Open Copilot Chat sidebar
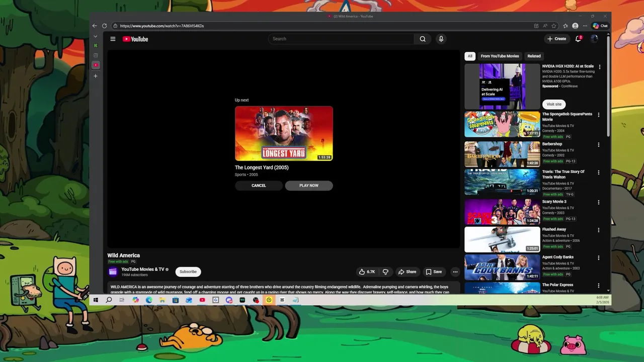644x362 pixels. [600, 26]
